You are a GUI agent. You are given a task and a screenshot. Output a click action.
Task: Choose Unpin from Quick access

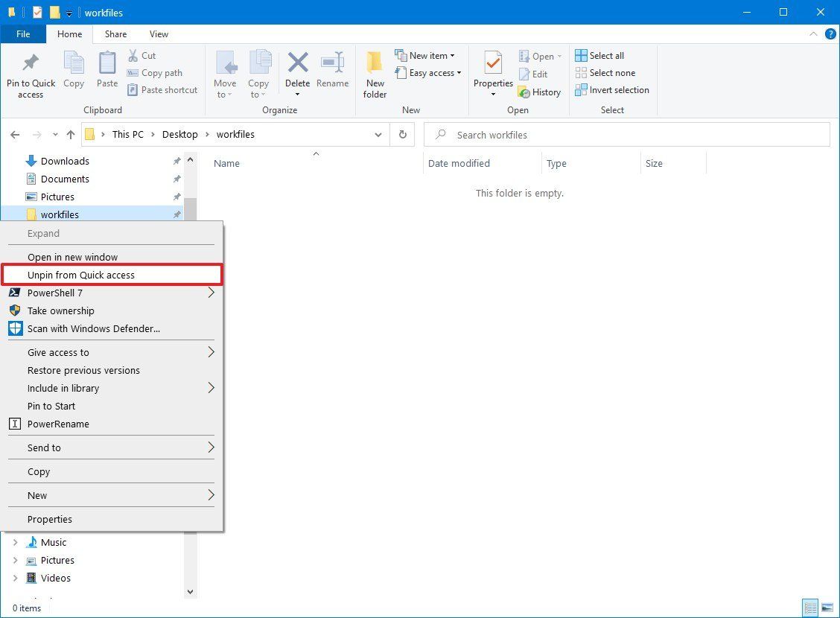82,275
